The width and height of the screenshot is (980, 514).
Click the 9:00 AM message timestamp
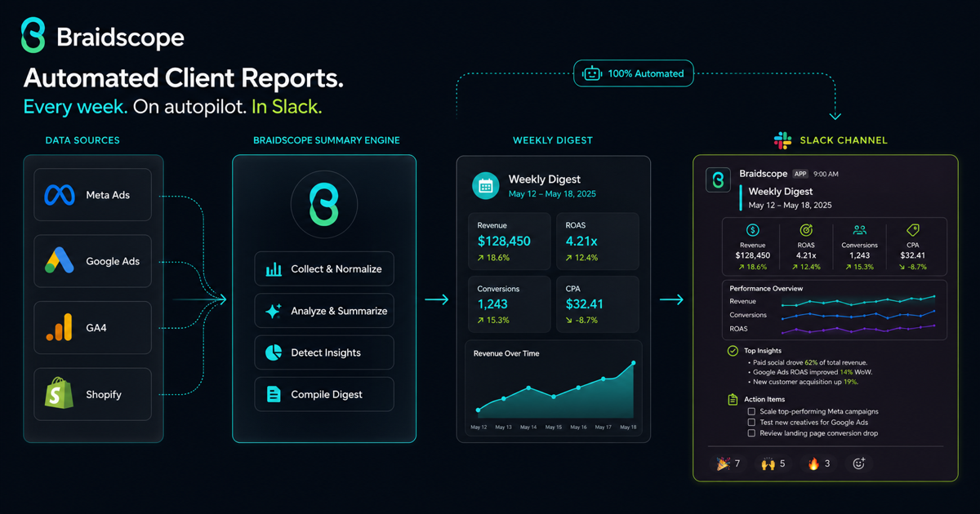826,174
